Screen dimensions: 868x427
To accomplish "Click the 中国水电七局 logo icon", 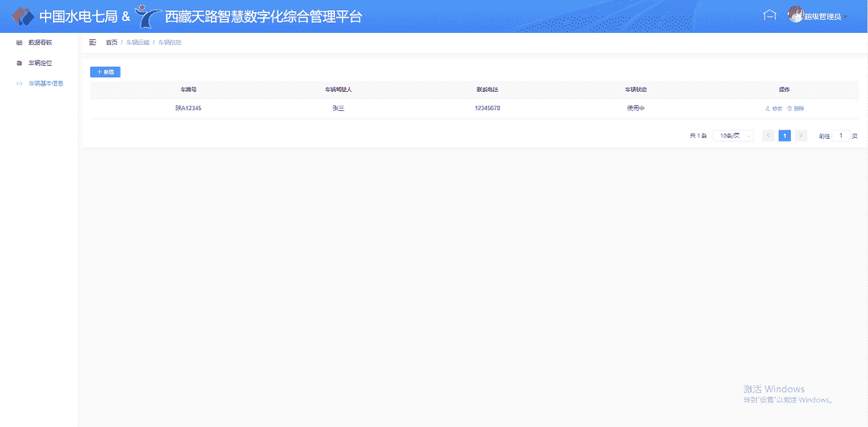I will tap(21, 16).
